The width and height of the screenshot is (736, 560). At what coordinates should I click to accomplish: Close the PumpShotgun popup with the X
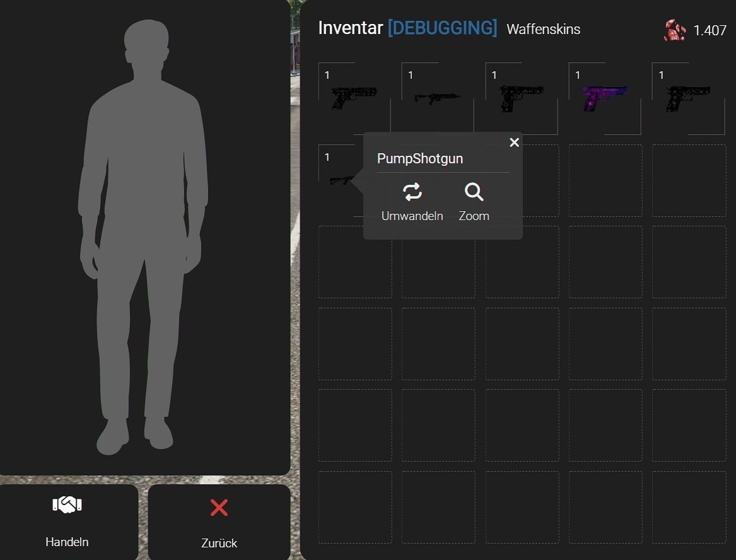(514, 143)
